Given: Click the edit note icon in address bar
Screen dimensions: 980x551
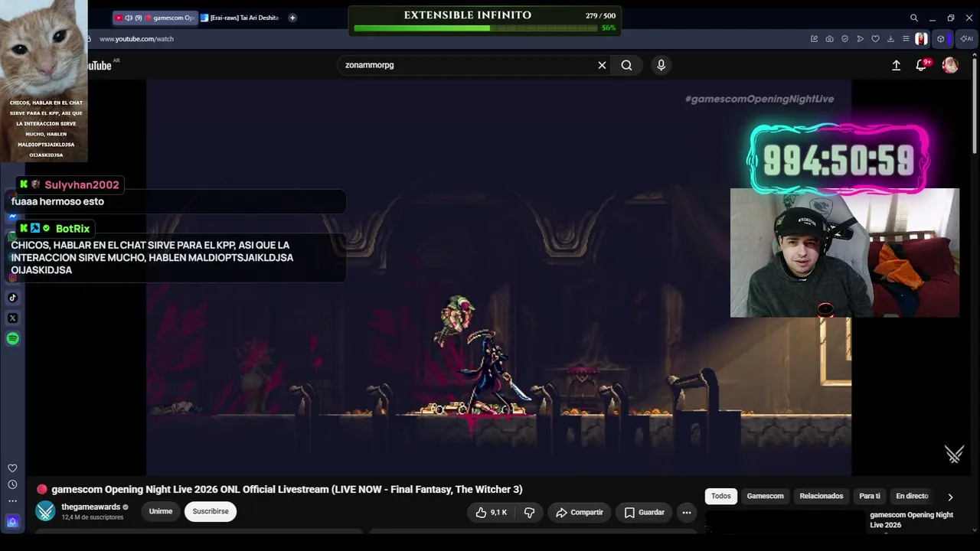Looking at the screenshot, I should (x=814, y=39).
